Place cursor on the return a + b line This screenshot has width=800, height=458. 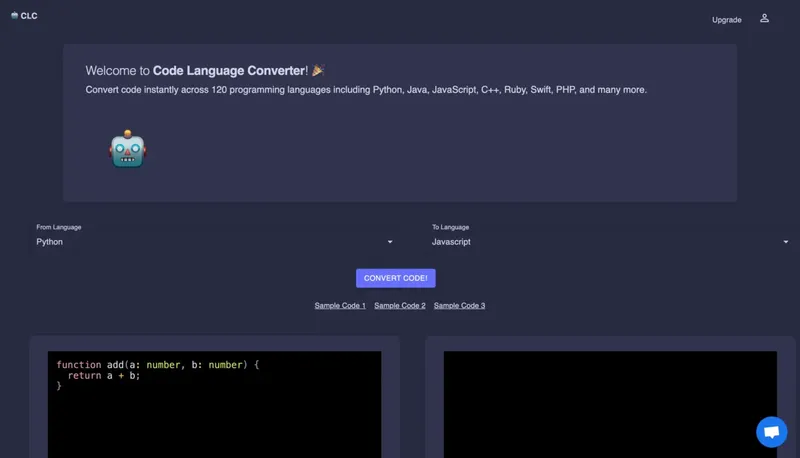(x=104, y=376)
